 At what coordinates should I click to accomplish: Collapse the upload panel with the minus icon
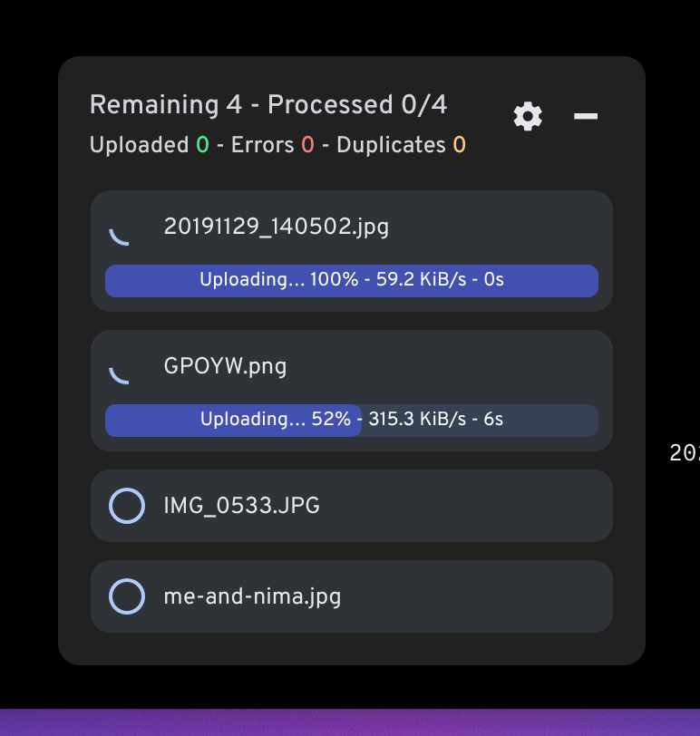(586, 116)
